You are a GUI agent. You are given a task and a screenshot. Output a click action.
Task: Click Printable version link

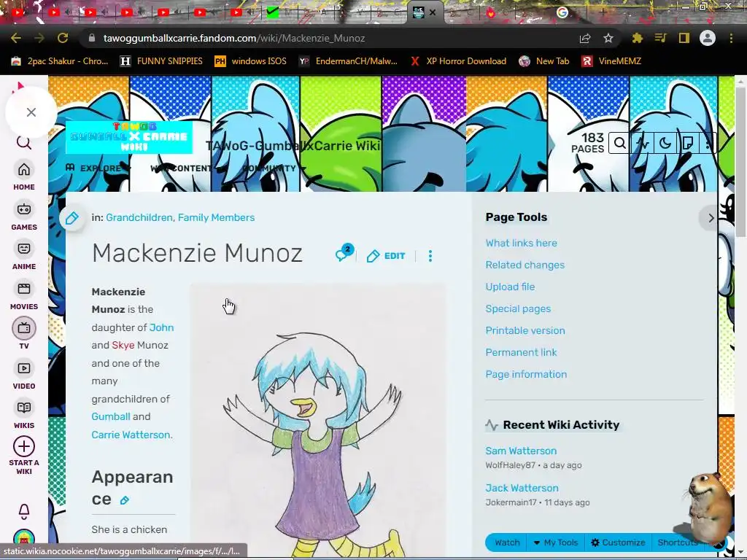tap(525, 330)
